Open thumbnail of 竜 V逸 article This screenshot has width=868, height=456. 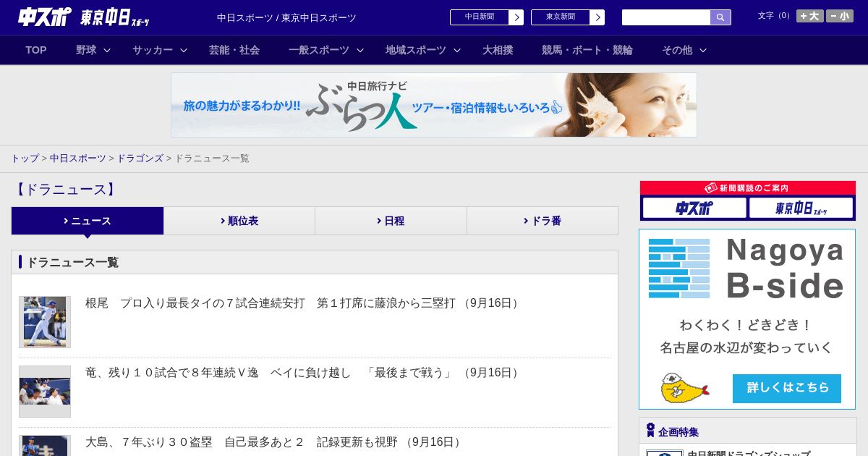[45, 392]
